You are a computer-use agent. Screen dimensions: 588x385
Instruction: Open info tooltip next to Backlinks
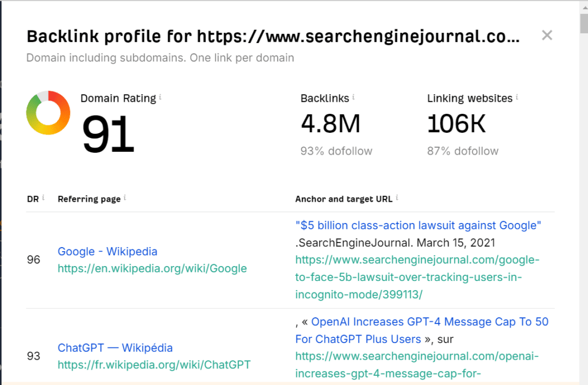[353, 97]
